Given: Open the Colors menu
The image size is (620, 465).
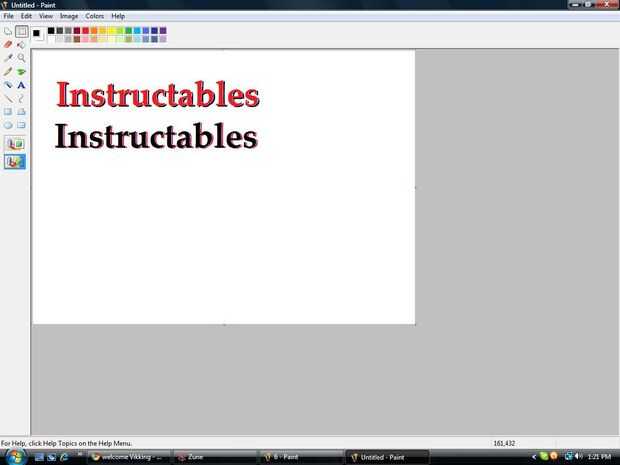Looking at the screenshot, I should (x=95, y=16).
